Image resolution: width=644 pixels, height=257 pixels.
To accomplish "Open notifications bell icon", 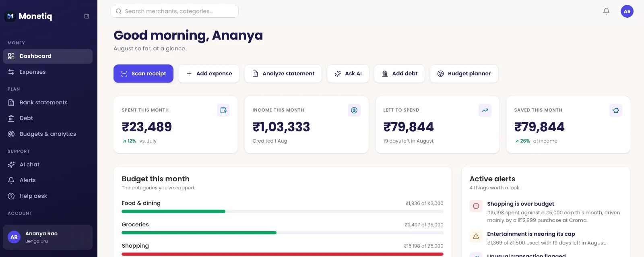I will coord(606,11).
